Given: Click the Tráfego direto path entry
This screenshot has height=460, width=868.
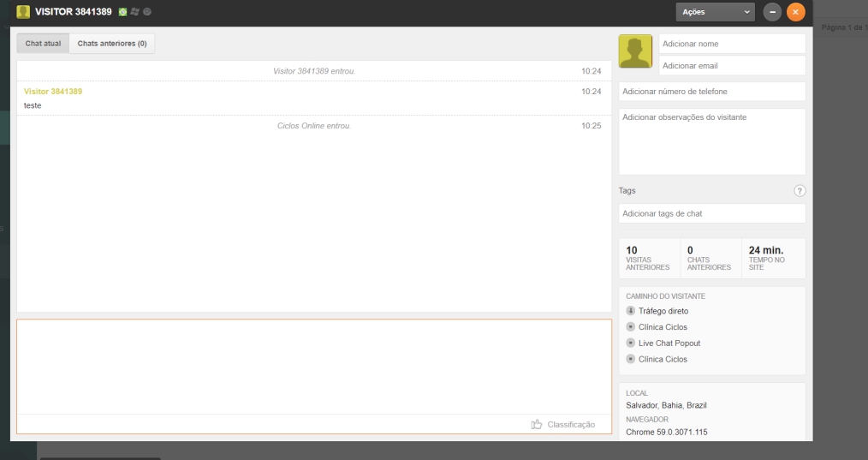Looking at the screenshot, I should 663,311.
